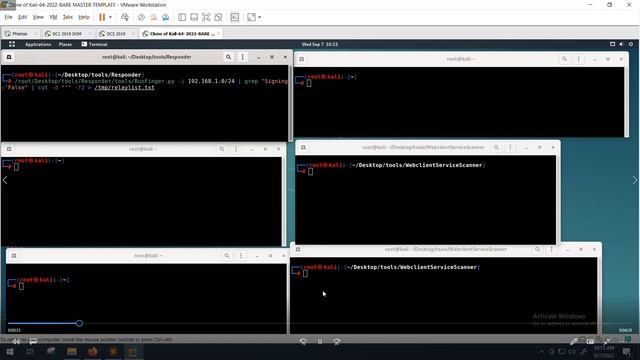Search in top-right root@kali terminal
The width and height of the screenshot is (640, 360).
tap(564, 59)
